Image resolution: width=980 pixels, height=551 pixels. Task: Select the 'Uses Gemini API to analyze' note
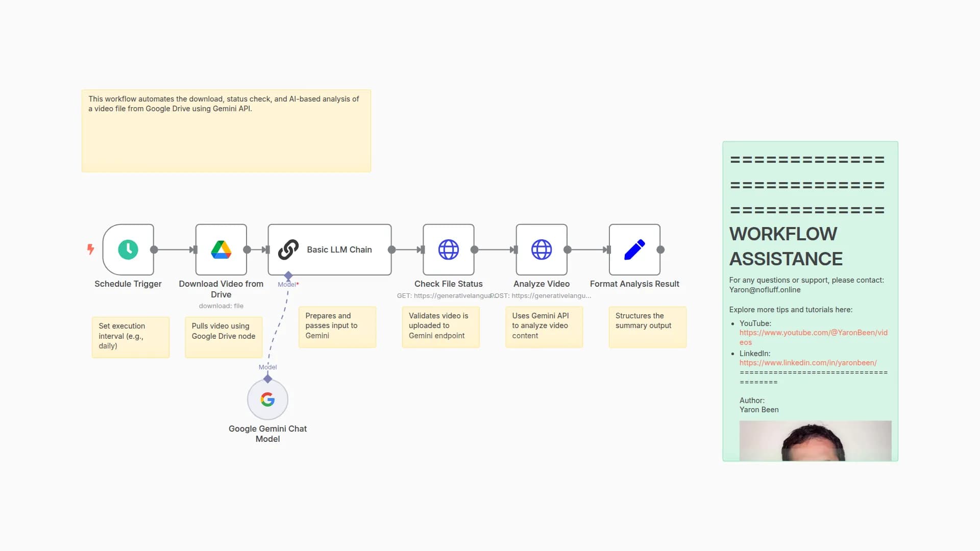(544, 327)
